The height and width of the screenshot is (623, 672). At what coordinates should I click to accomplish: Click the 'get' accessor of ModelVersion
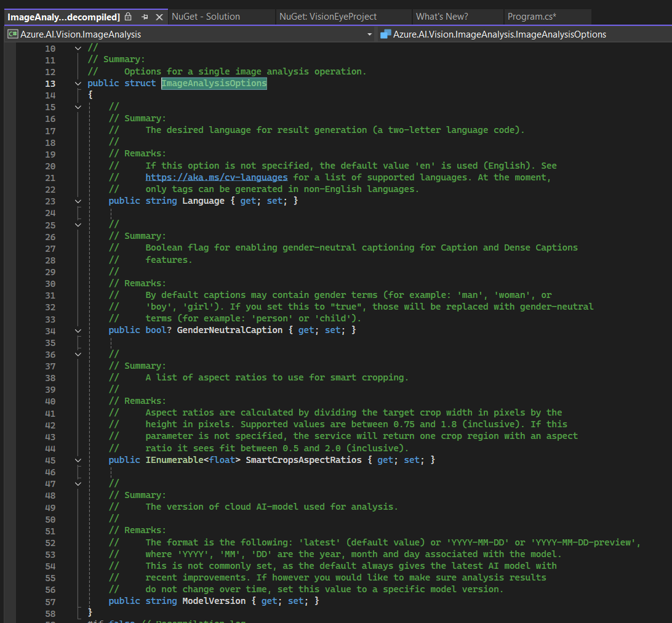[x=269, y=601]
